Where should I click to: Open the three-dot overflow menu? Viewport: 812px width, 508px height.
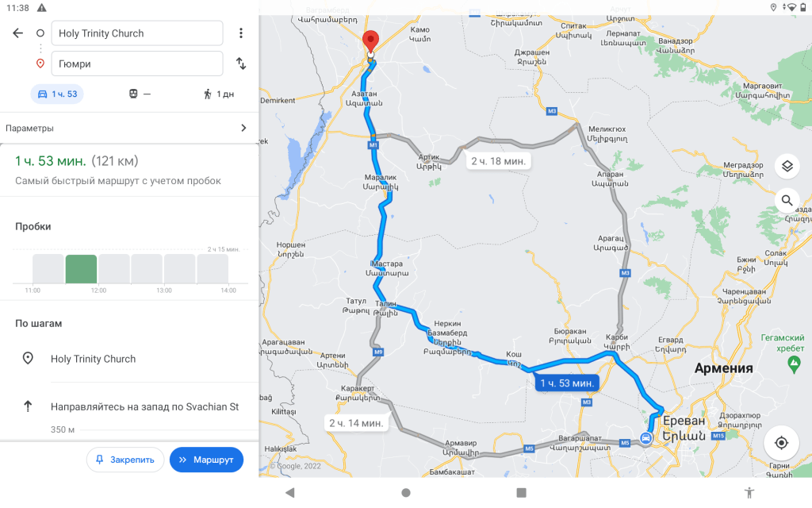241,33
